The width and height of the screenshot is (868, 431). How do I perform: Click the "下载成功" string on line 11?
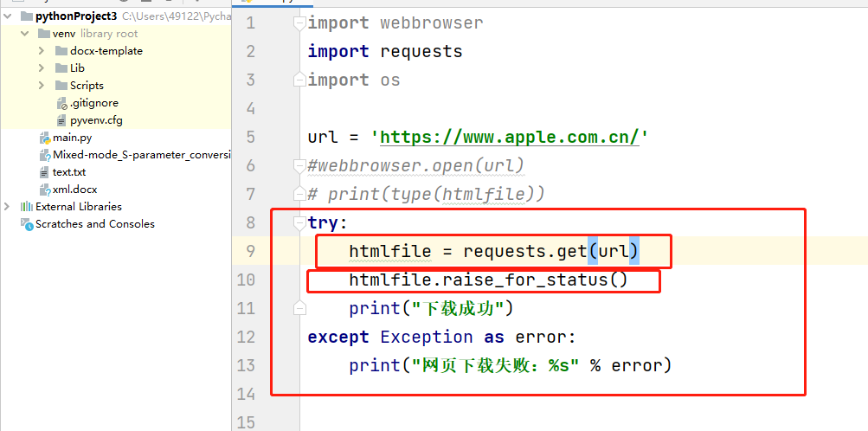(x=457, y=308)
